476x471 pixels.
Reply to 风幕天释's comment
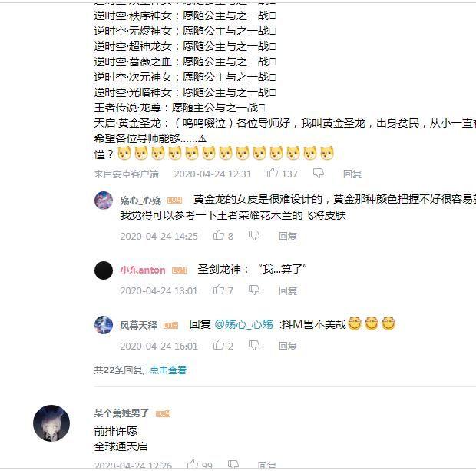(287, 346)
